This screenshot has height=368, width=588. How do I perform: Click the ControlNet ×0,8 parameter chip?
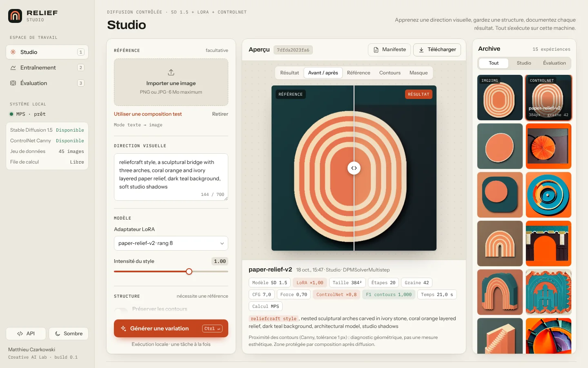tap(336, 294)
